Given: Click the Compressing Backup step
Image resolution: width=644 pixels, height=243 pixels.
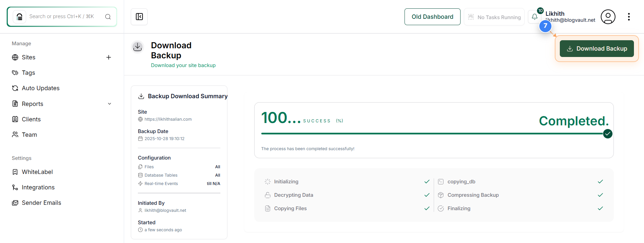Looking at the screenshot, I should pos(473,195).
